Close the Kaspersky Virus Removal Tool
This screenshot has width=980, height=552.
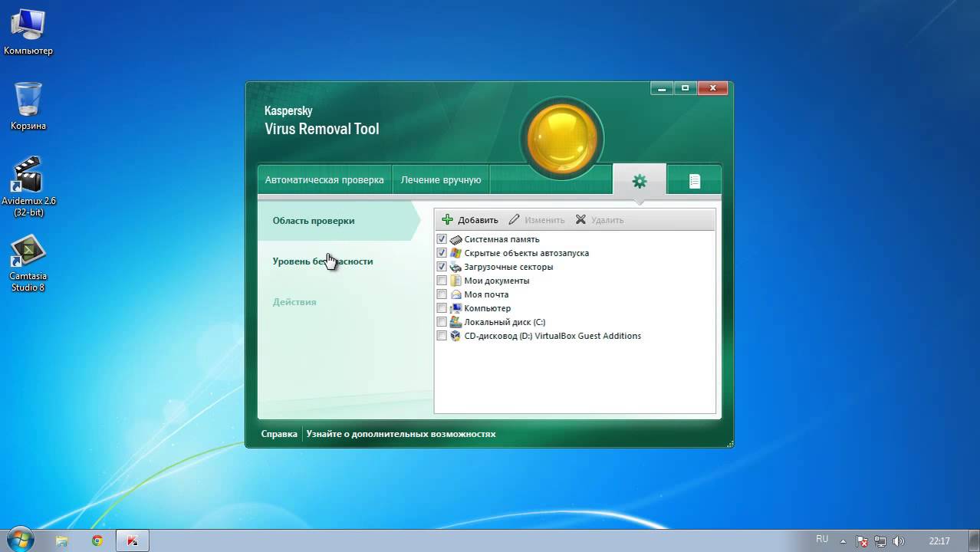(x=712, y=88)
